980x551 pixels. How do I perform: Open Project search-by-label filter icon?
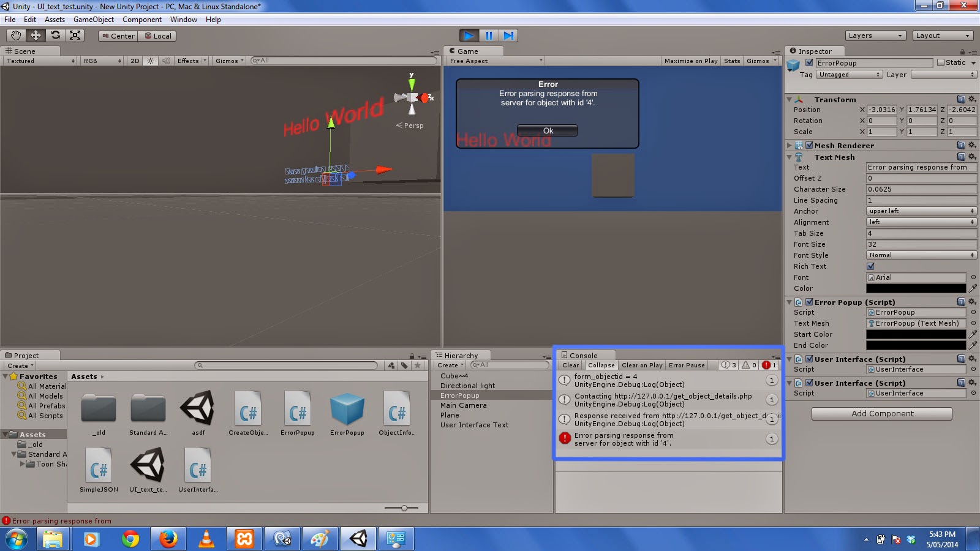pos(404,365)
